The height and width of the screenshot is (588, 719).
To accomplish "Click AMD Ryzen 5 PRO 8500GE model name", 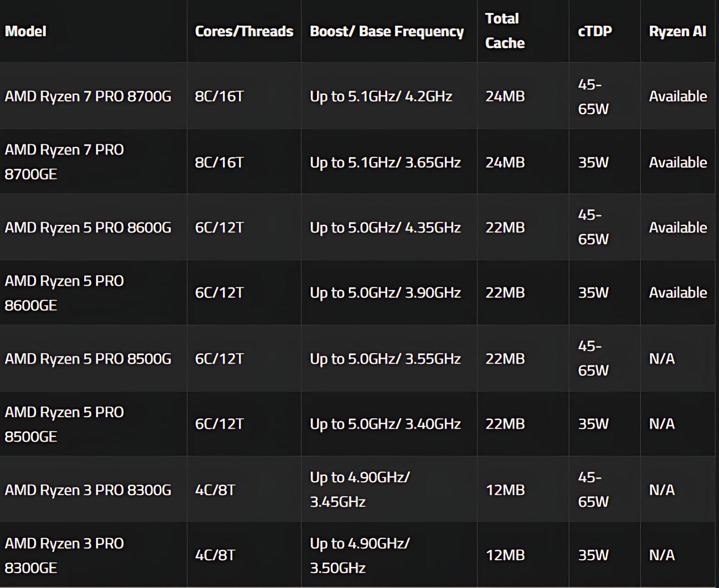I will click(64, 424).
